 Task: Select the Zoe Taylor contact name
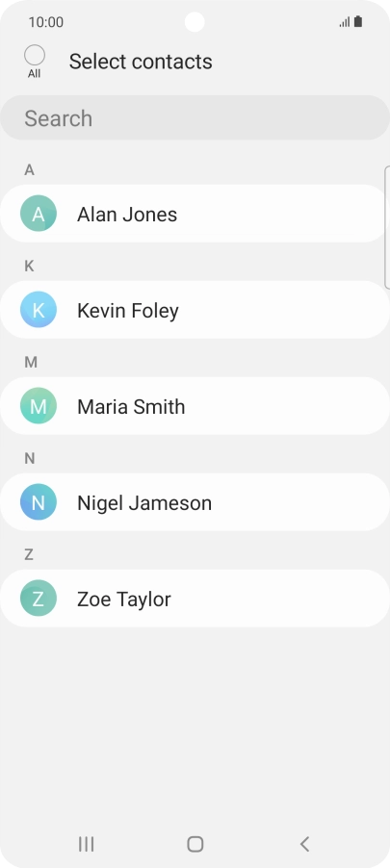point(124,600)
